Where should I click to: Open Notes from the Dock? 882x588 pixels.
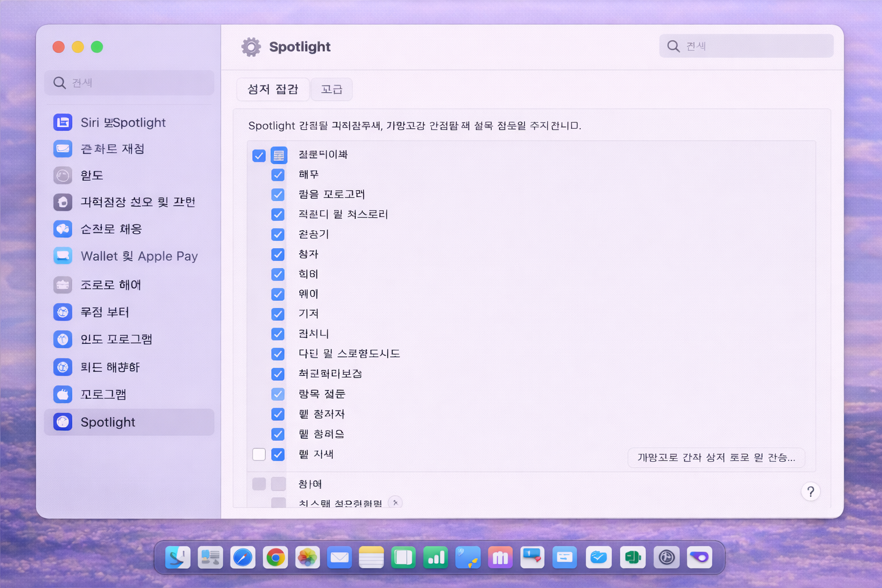click(x=372, y=557)
